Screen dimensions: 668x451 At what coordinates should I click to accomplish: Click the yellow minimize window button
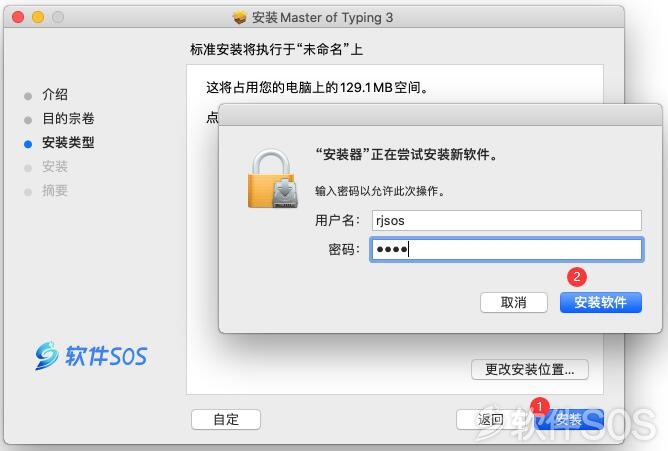(38, 17)
